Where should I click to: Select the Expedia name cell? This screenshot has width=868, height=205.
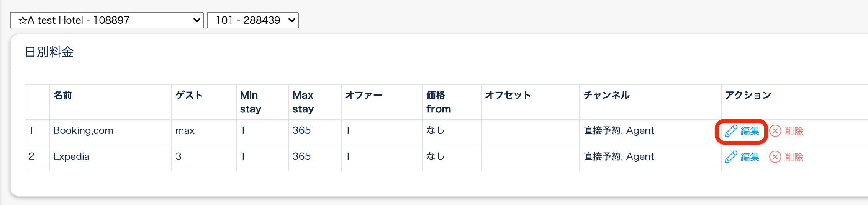pyautogui.click(x=71, y=156)
